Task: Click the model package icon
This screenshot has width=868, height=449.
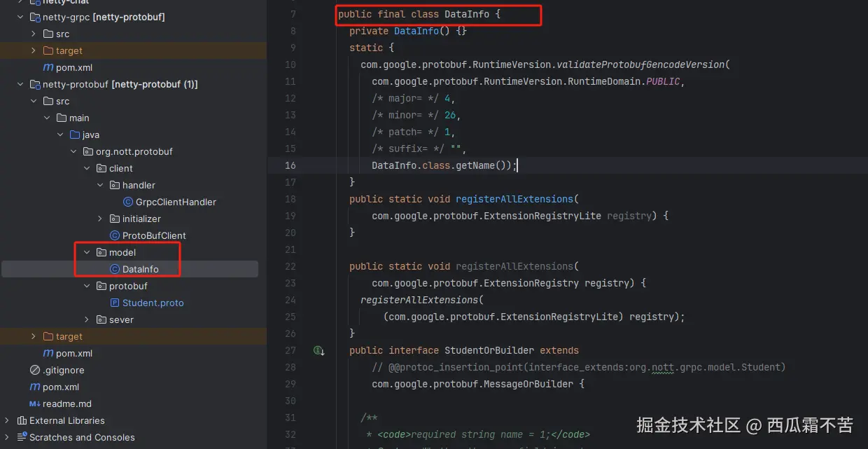Action: point(101,252)
